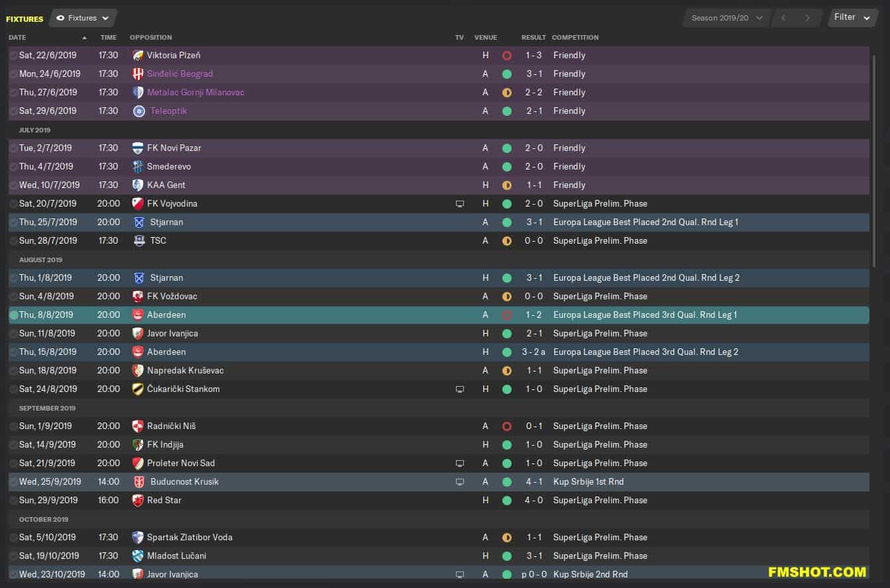Image resolution: width=890 pixels, height=588 pixels.
Task: Click TV icon on Proleter Novi Sad row
Action: [460, 464]
